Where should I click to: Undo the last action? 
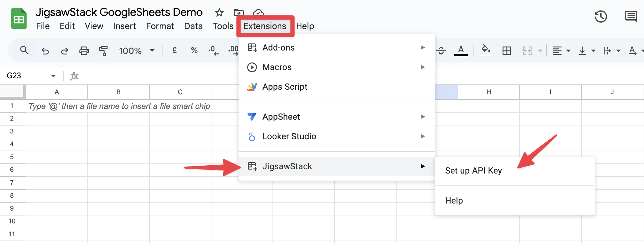click(45, 51)
